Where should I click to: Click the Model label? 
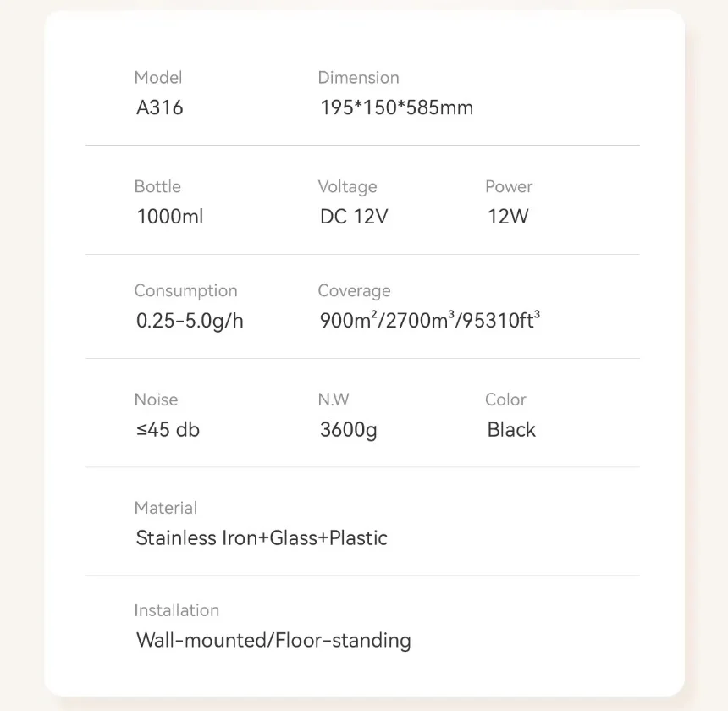(158, 78)
